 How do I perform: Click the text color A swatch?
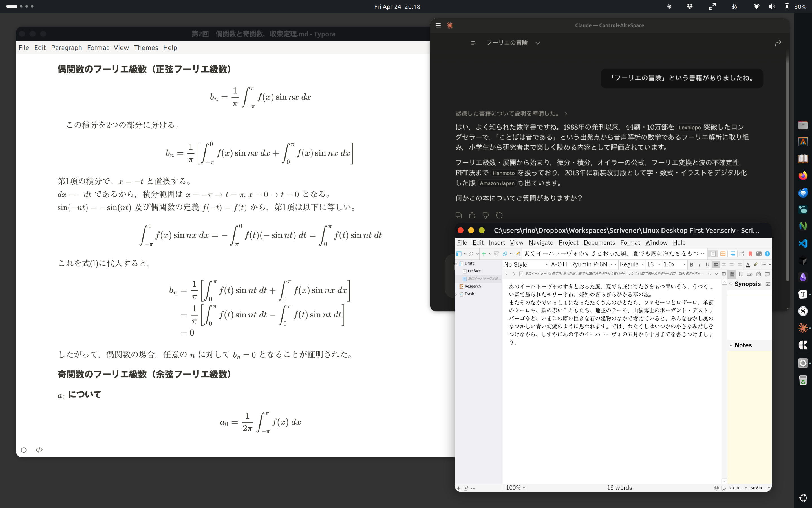(x=748, y=264)
